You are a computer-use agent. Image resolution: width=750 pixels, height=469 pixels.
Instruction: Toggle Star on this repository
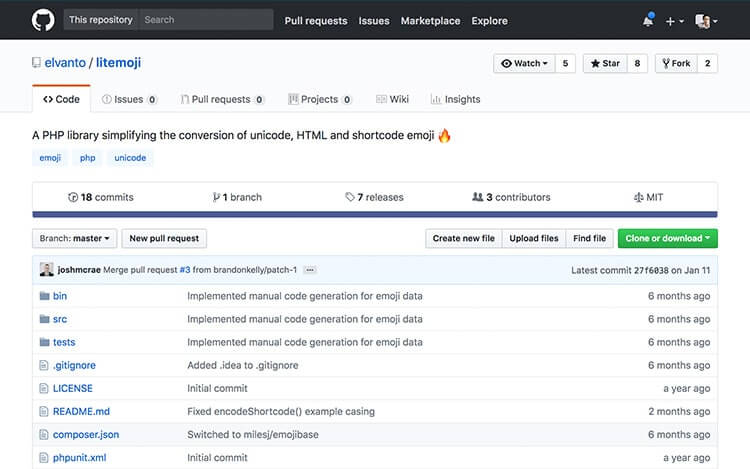point(606,63)
